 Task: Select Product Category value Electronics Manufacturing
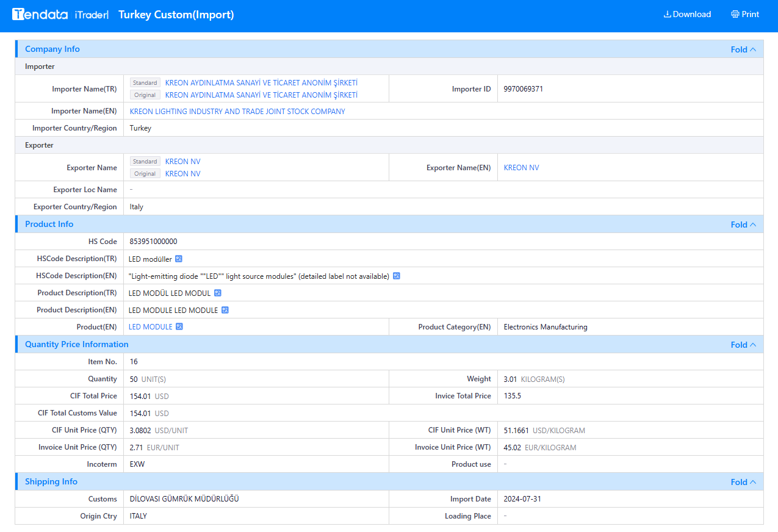[x=546, y=327]
